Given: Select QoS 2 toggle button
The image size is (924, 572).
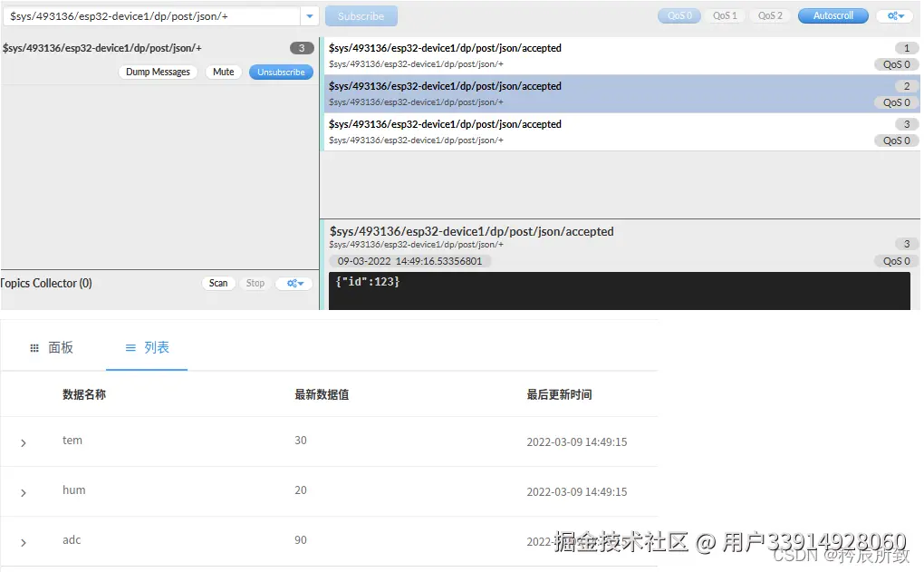Looking at the screenshot, I should click(770, 16).
